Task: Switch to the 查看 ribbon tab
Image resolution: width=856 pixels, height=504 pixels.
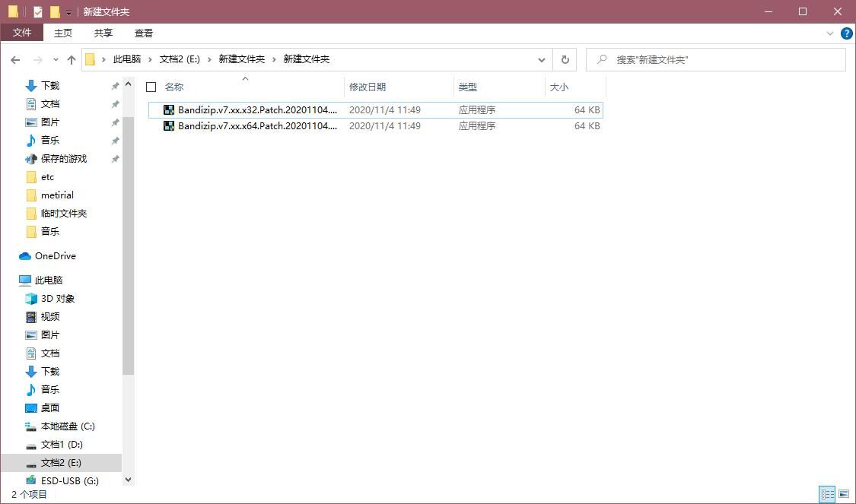Action: 144,33
